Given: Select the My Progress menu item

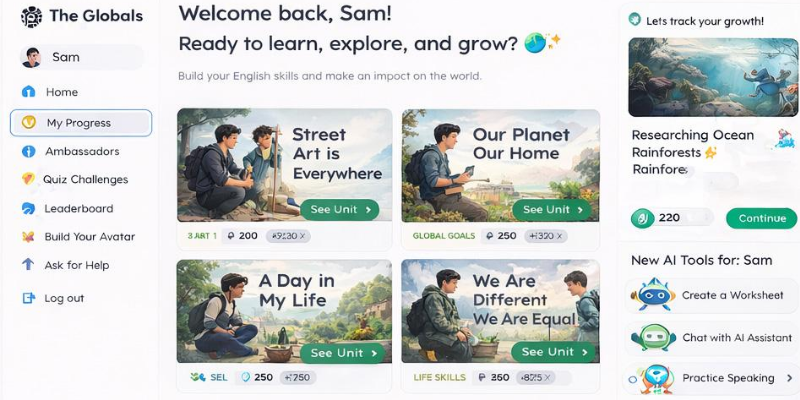Looking at the screenshot, I should 81,123.
